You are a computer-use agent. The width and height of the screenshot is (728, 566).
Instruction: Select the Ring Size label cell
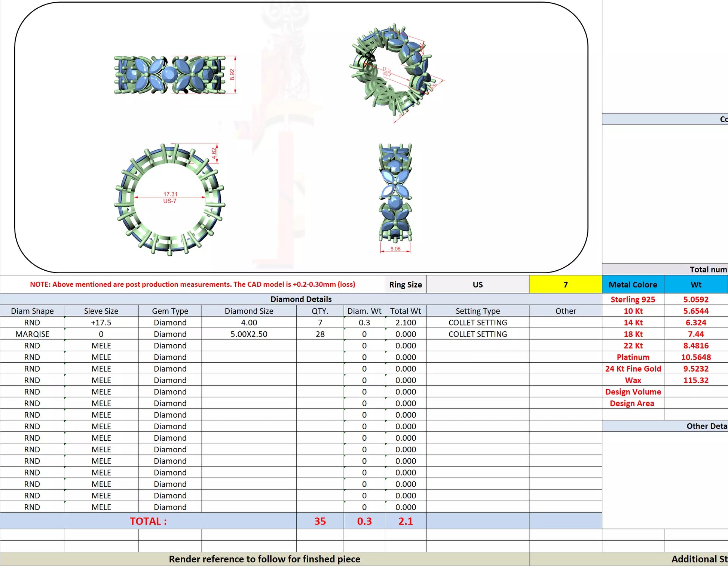click(x=405, y=284)
